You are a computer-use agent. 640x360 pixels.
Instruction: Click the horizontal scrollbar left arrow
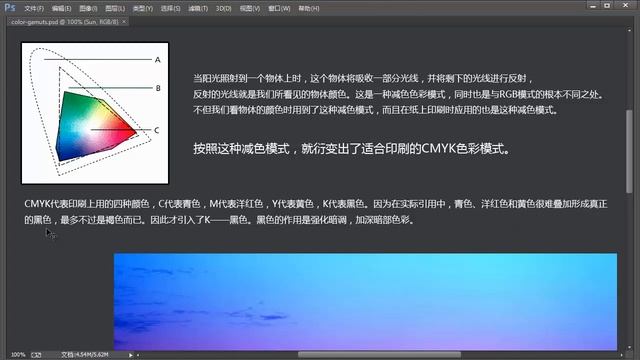(x=138, y=355)
